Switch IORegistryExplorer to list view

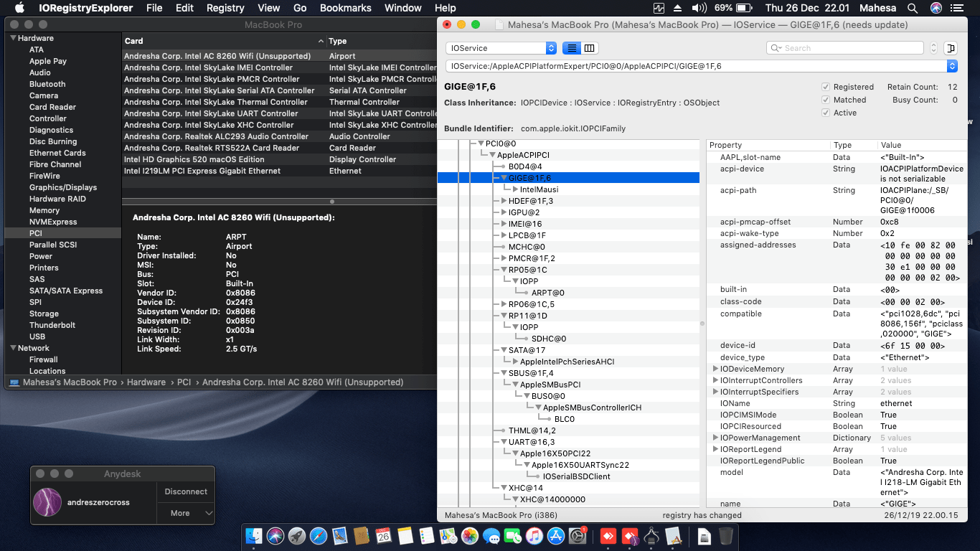[572, 48]
